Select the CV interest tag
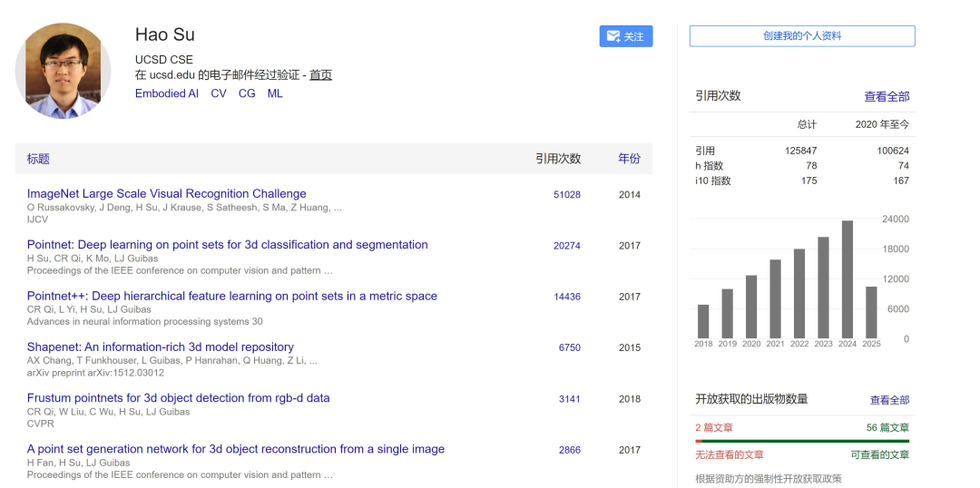The image size is (980, 488). [219, 93]
